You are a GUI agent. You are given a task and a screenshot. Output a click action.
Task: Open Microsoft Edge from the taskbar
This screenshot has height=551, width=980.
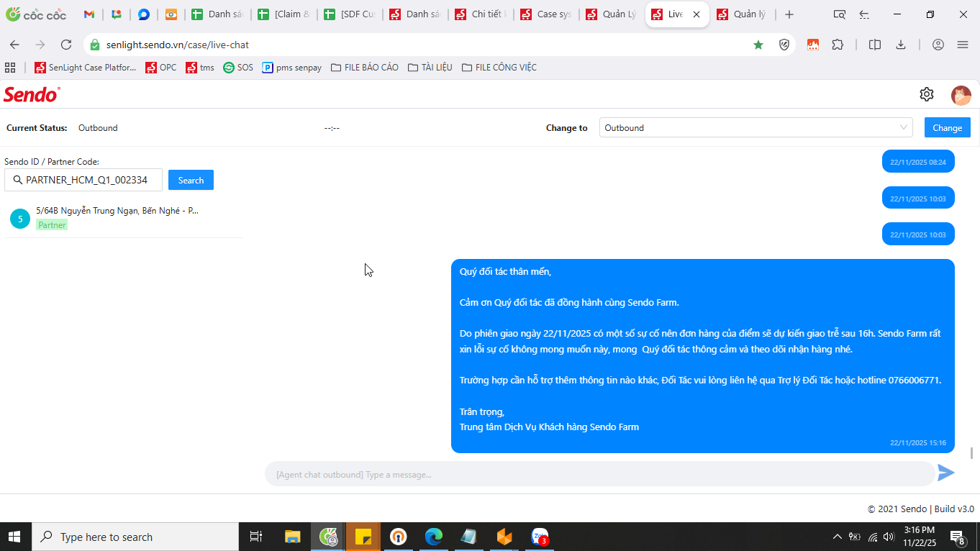point(433,537)
